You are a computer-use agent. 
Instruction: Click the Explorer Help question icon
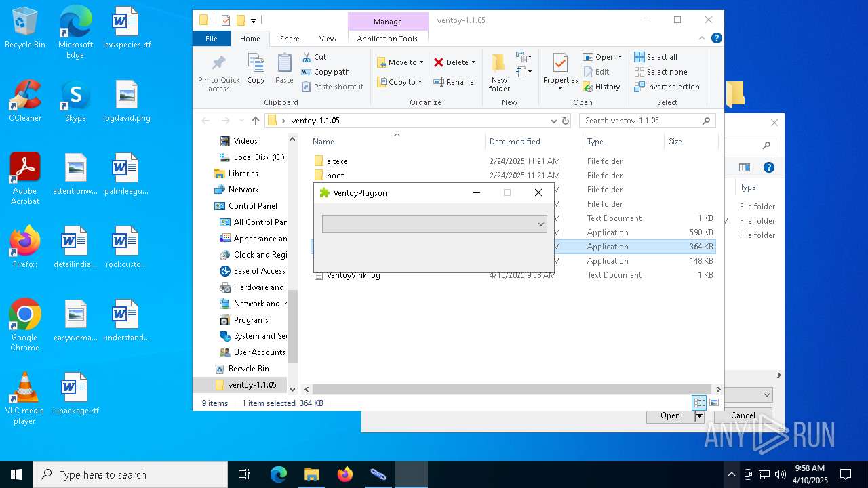(x=716, y=39)
